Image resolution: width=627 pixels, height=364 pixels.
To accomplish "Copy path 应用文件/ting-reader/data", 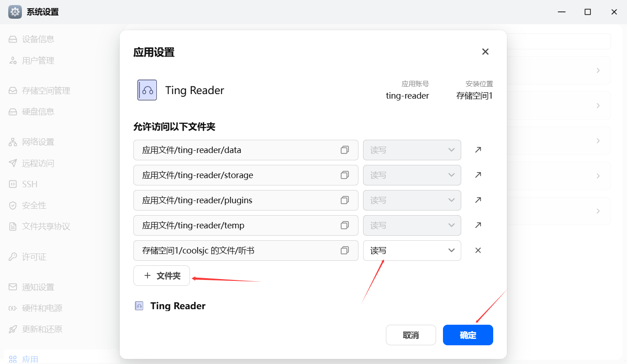I will [345, 150].
